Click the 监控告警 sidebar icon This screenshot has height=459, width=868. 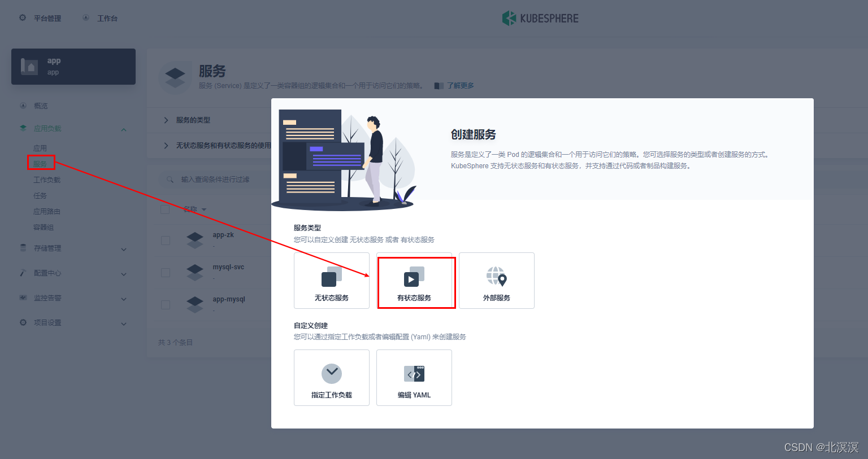(23, 298)
